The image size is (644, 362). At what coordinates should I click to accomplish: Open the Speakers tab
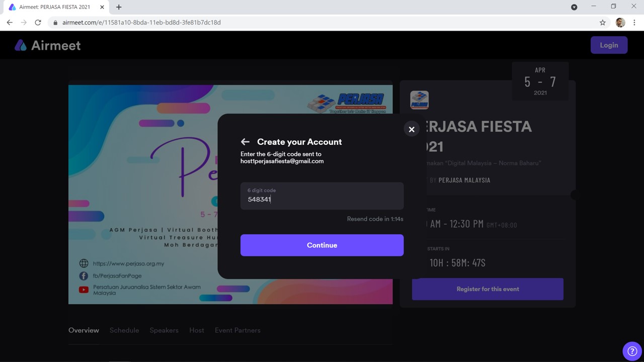point(164,330)
